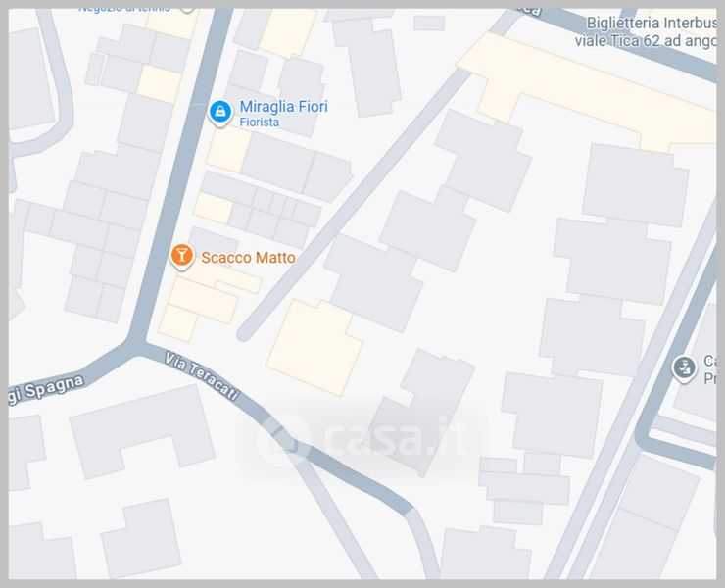Open the Scacco Matto place label
The height and width of the screenshot is (588, 725).
pos(248,257)
